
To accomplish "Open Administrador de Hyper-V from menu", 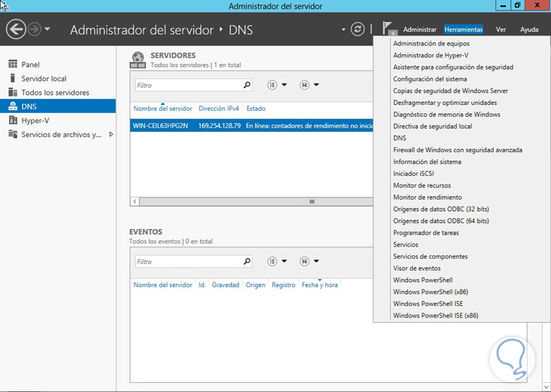I will coord(430,55).
